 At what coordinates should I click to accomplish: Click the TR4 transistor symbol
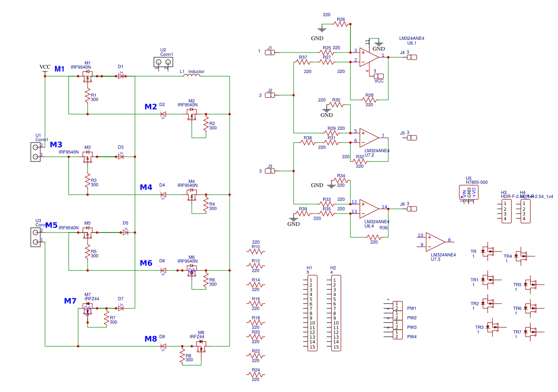pyautogui.click(x=524, y=256)
